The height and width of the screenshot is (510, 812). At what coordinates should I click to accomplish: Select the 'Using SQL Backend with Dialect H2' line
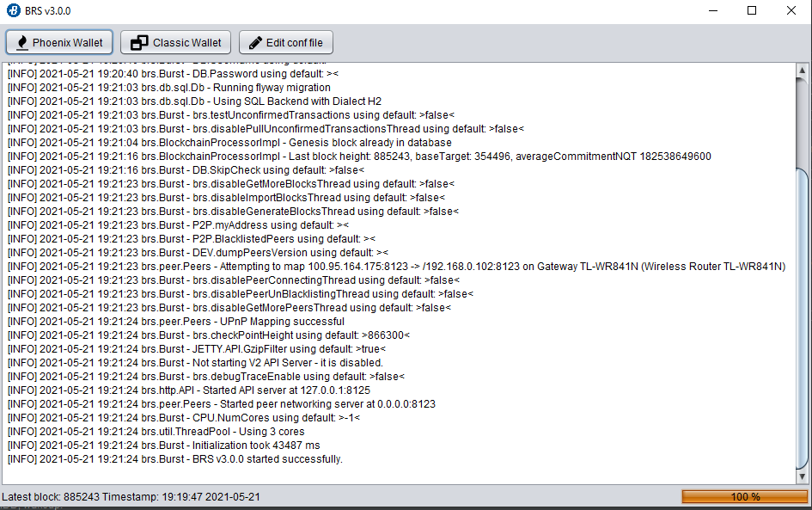(x=195, y=101)
